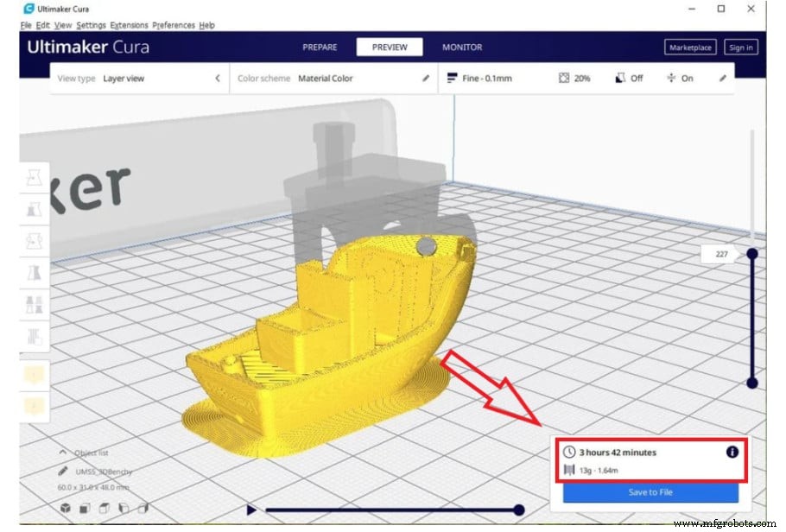Collapse the Object list panel
The image size is (786, 532).
[x=62, y=451]
